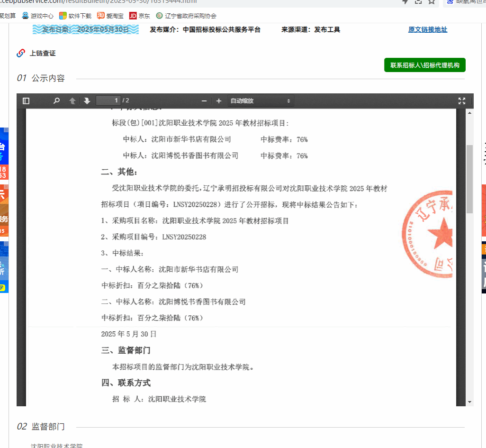Viewport: 486px width, 448px height.
Task: Click the red company seal stamp
Action: click(x=427, y=234)
